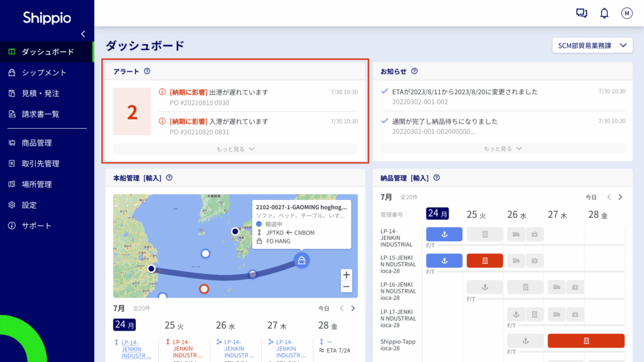Viewport: 644px width, 362px height.
Task: Open the LP-14-JENKIN link under 24 月
Action: click(136, 349)
